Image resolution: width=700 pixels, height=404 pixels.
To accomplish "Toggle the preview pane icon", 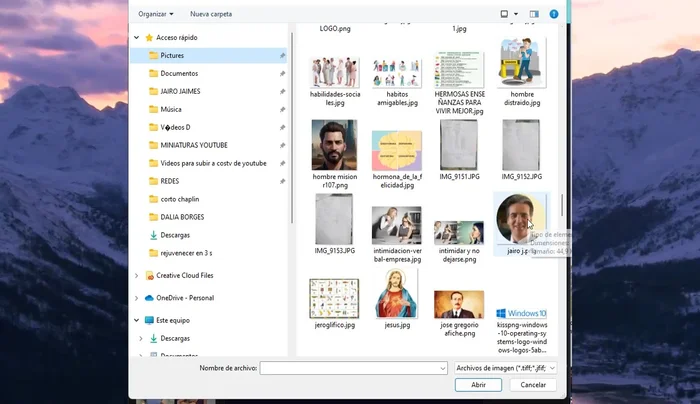I will pyautogui.click(x=534, y=14).
